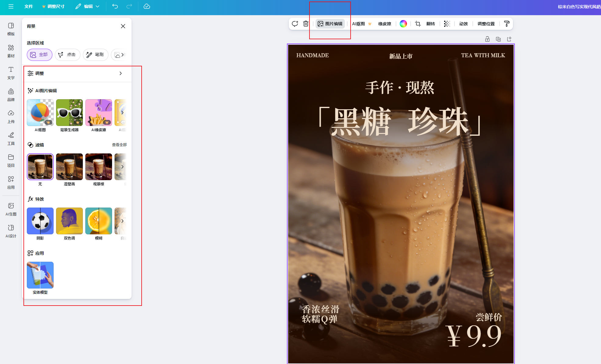Click the lock icon above the canvas
Image resolution: width=601 pixels, height=364 pixels.
point(487,39)
